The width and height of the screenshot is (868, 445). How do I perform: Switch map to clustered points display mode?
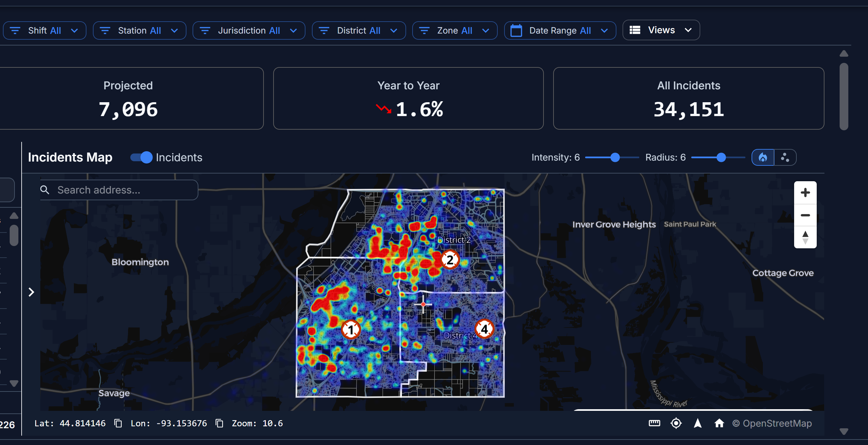tap(785, 157)
